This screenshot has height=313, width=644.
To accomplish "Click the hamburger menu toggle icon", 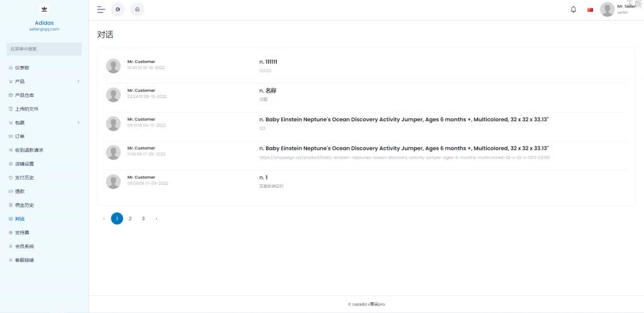I will tap(101, 9).
